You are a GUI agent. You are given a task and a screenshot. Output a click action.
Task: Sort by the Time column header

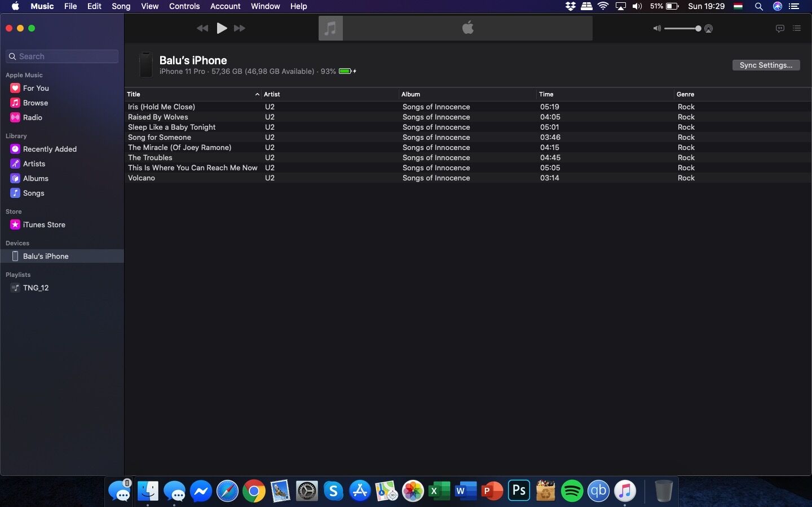pyautogui.click(x=606, y=94)
